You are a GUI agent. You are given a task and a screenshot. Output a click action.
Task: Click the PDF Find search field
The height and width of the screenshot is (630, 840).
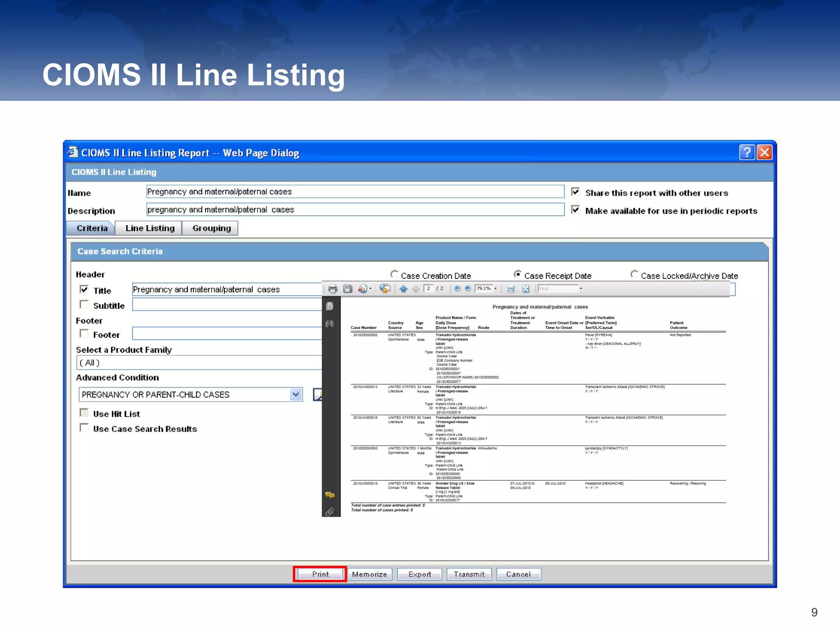[x=558, y=289]
